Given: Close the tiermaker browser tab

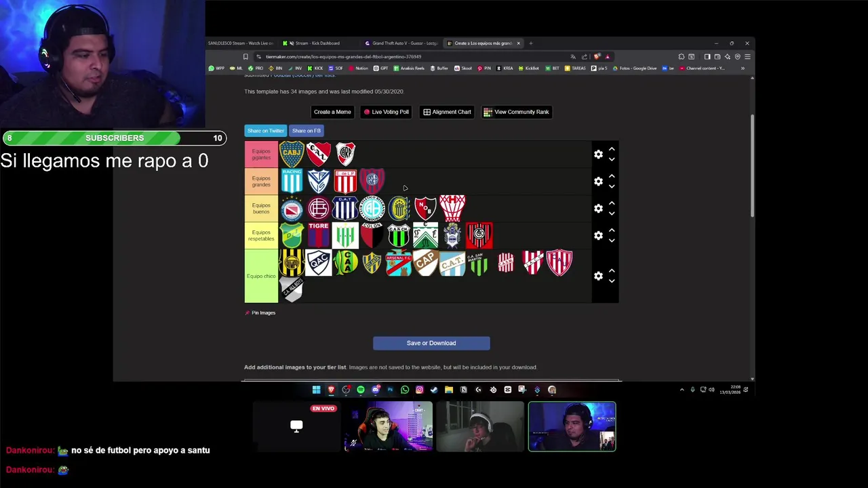Looking at the screenshot, I should [518, 43].
